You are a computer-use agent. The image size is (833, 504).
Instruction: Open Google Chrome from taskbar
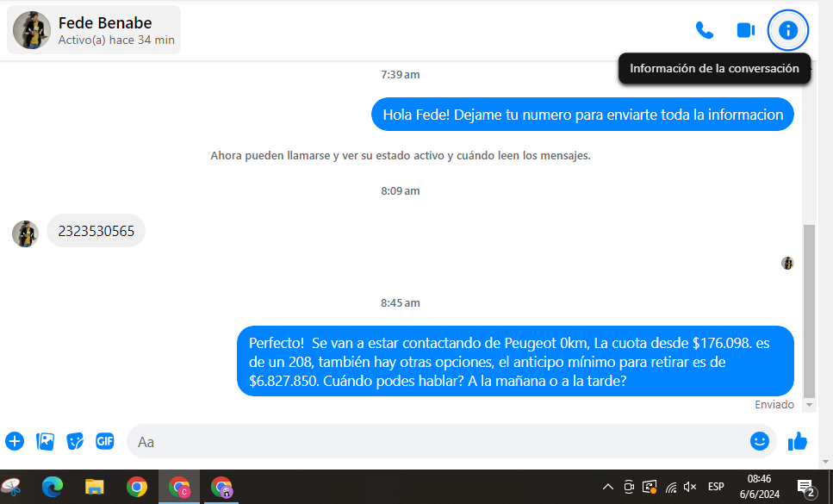[x=136, y=487]
